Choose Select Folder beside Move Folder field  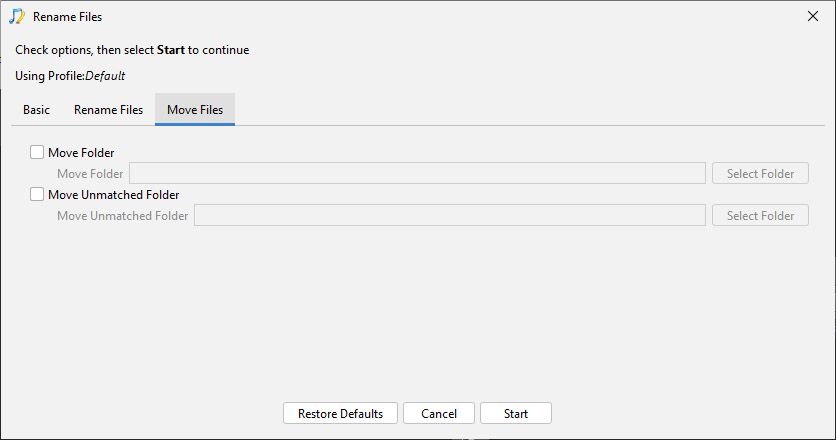coord(760,173)
